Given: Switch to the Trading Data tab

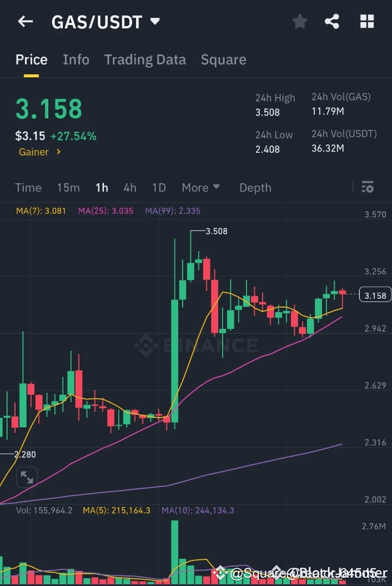Looking at the screenshot, I should tap(145, 59).
